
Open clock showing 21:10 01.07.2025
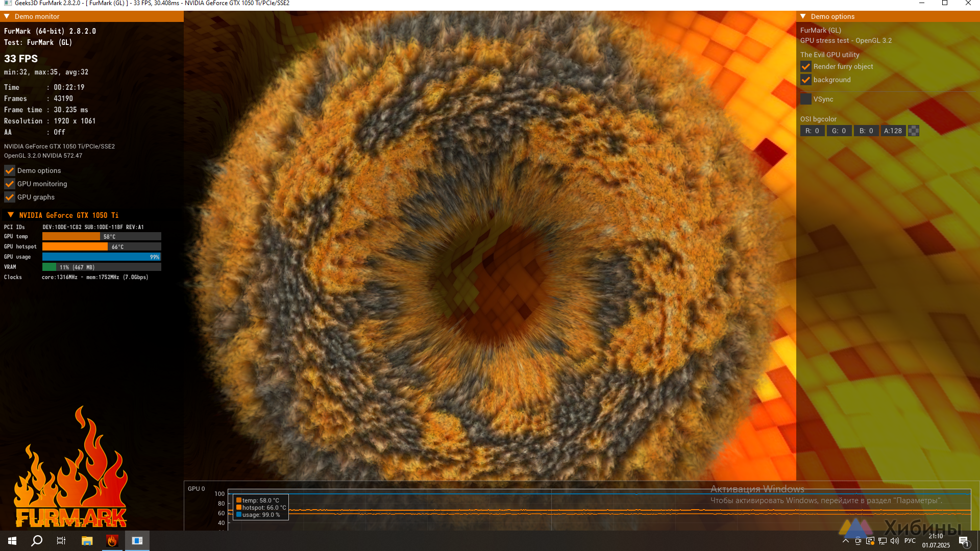(x=936, y=541)
